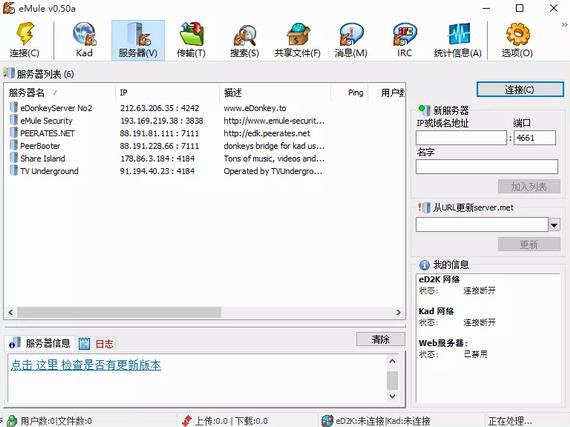
Task: Click the eD2K/Kad connection globe status icon
Action: (328, 421)
